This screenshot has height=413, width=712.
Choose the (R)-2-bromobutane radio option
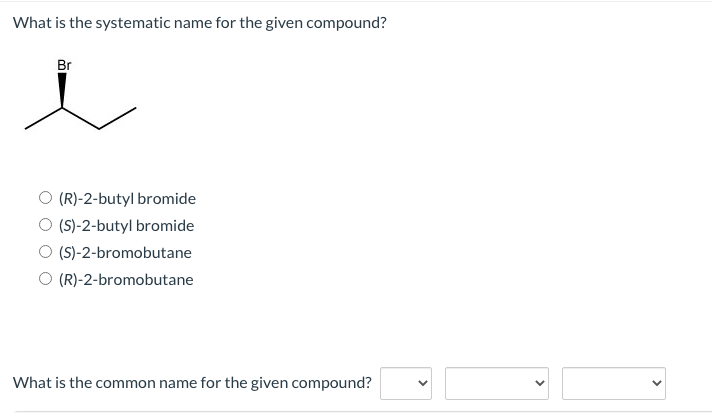pos(45,279)
